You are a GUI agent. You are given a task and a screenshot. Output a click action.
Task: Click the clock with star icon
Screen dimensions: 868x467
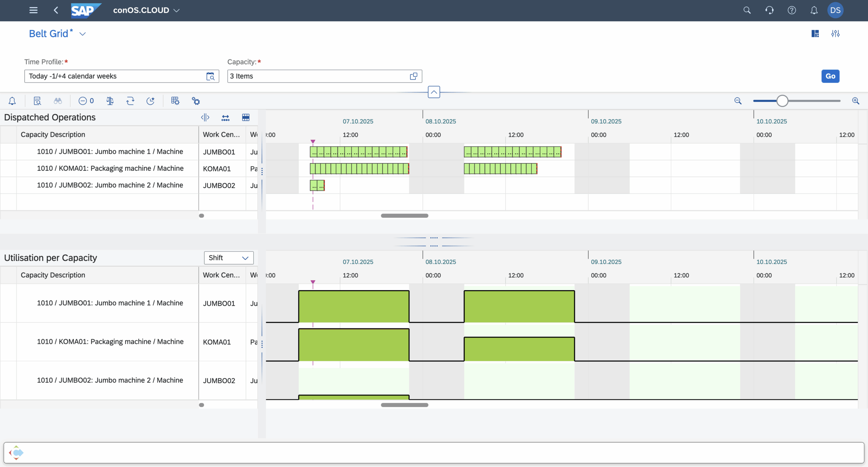[151, 101]
